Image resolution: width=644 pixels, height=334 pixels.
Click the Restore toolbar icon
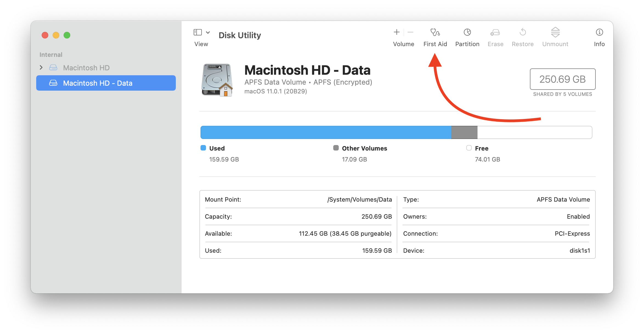coord(522,32)
